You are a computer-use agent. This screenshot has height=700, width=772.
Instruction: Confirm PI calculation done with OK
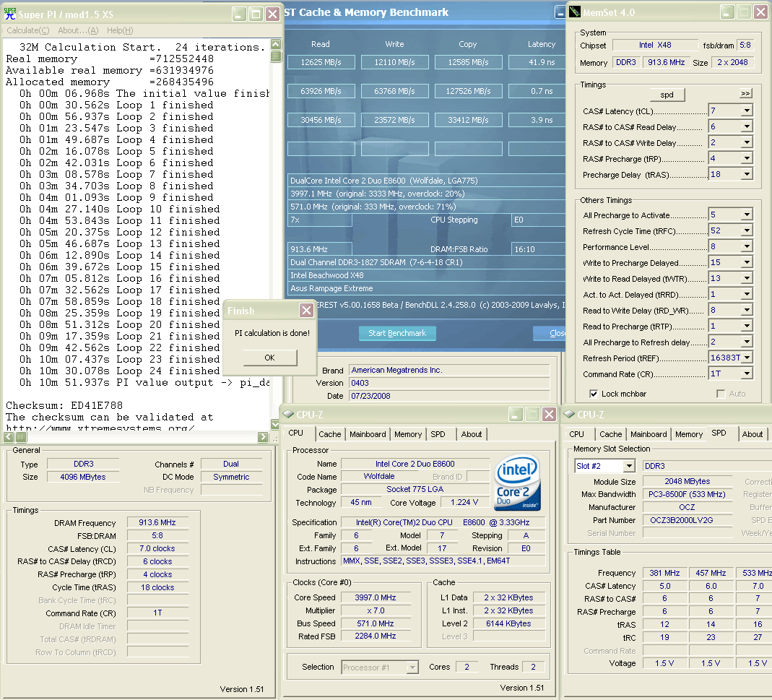(270, 358)
